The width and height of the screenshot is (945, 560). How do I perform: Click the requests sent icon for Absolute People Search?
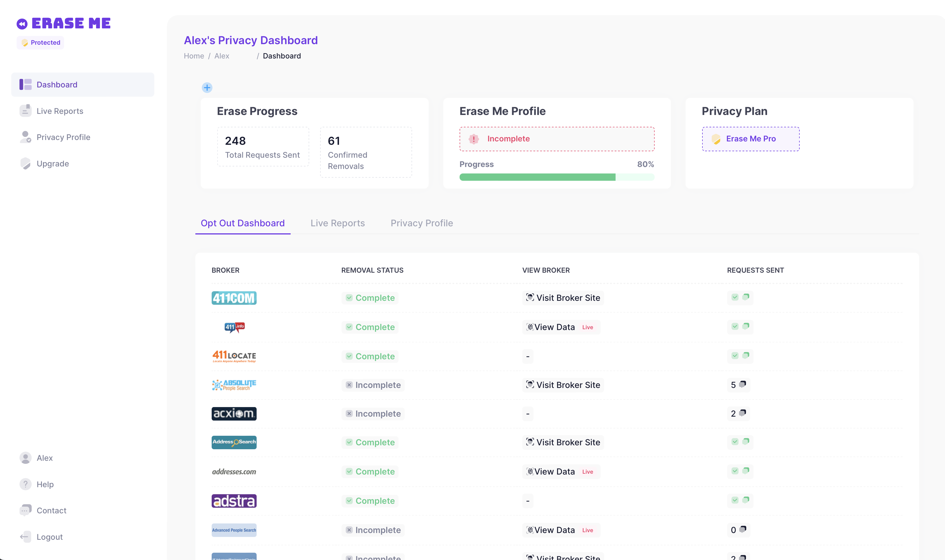pyautogui.click(x=742, y=384)
